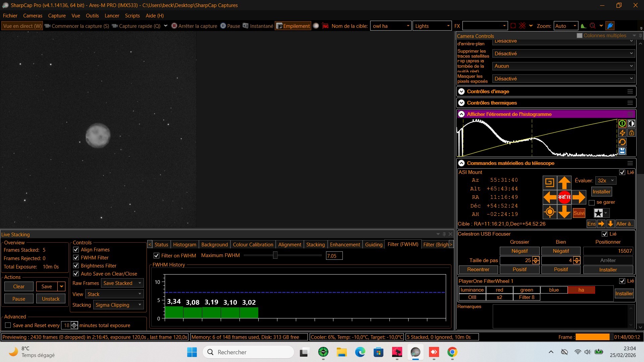Click the black-and-white contrast icon beside the histogram
The height and width of the screenshot is (362, 644).
click(631, 123)
